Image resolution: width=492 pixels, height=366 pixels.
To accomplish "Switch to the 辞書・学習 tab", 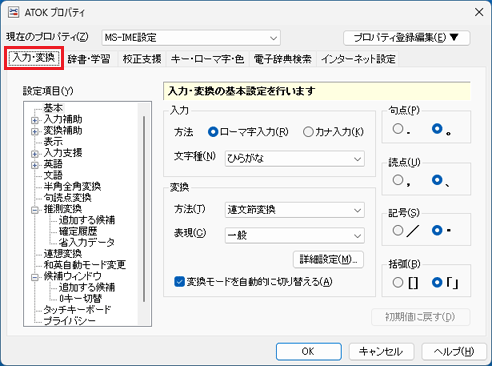I will coord(89,59).
